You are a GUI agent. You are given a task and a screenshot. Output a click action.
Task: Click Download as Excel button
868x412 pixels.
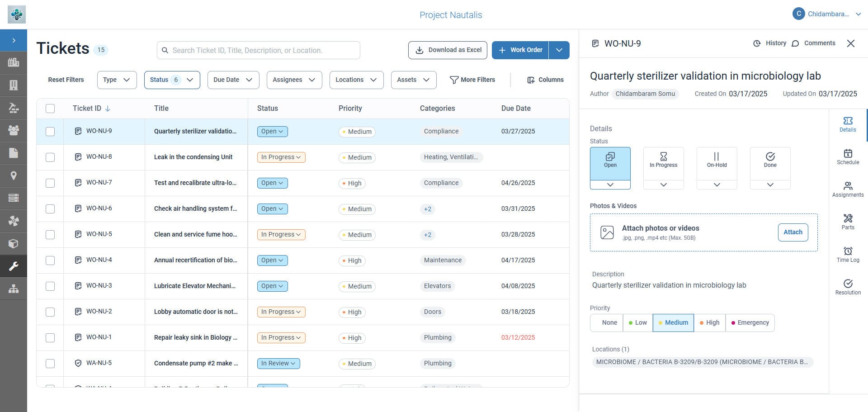(x=447, y=50)
